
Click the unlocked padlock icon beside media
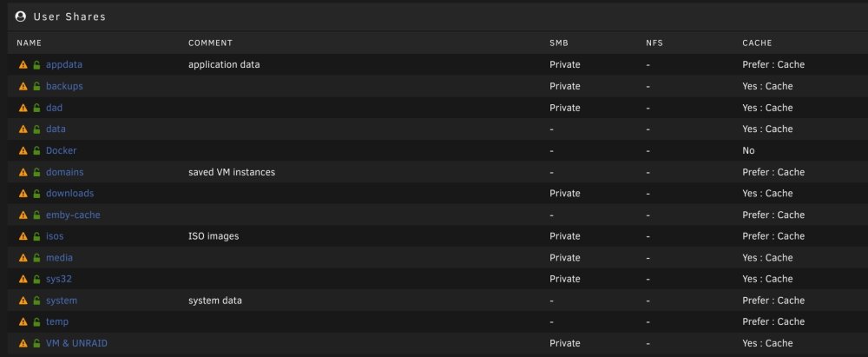point(36,258)
